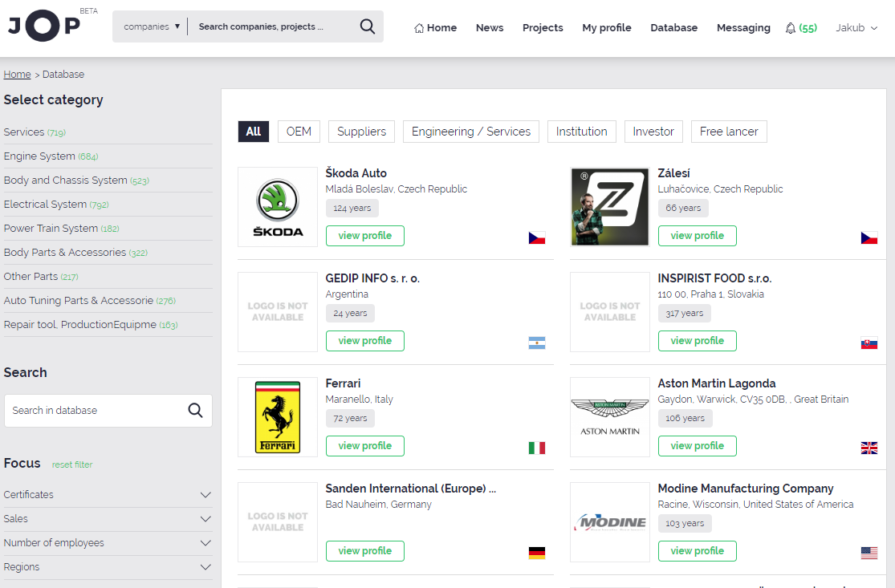Image resolution: width=895 pixels, height=588 pixels.
Task: Select the All filter tab
Action: [254, 132]
